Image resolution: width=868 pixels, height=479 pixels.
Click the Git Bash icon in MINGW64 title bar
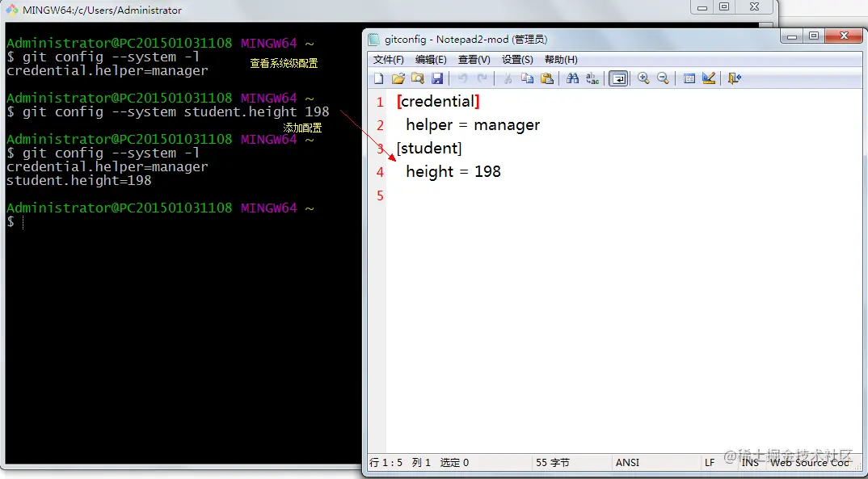point(12,10)
